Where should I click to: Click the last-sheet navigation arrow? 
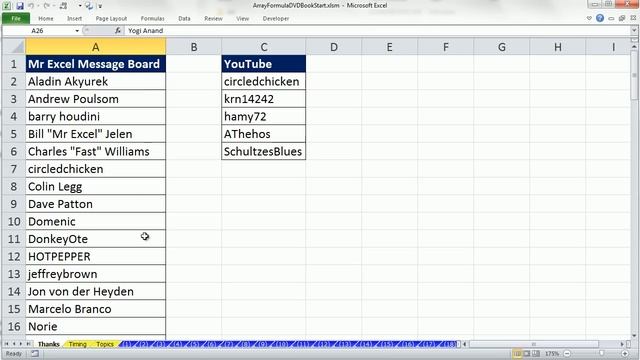pyautogui.click(x=28, y=344)
